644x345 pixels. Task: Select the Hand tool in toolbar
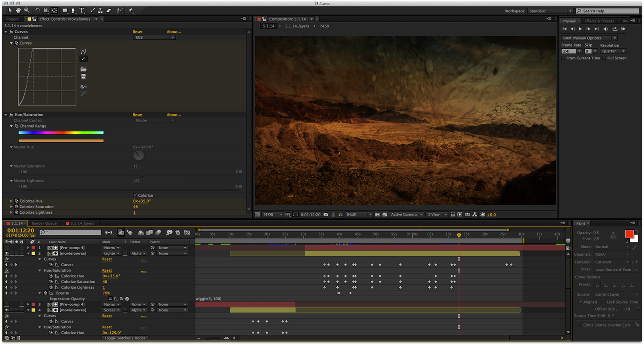click(x=18, y=10)
